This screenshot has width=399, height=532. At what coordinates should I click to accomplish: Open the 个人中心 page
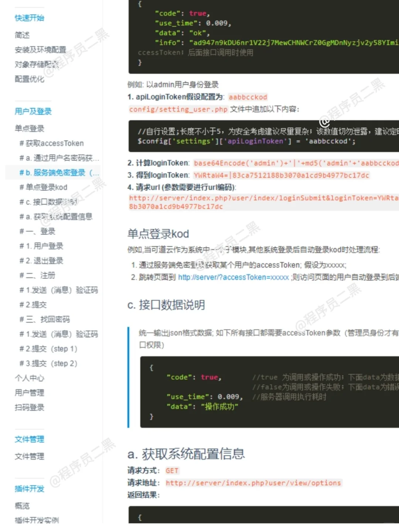(x=30, y=378)
